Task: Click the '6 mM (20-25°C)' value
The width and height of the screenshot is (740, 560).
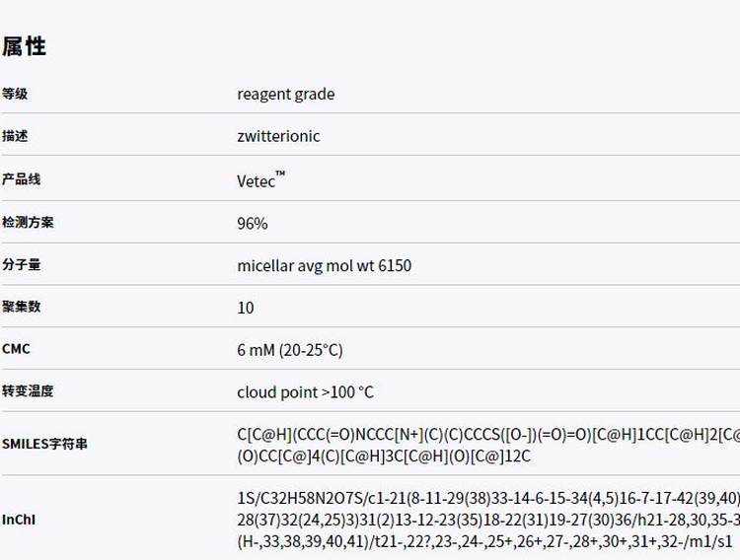Action: click(290, 350)
